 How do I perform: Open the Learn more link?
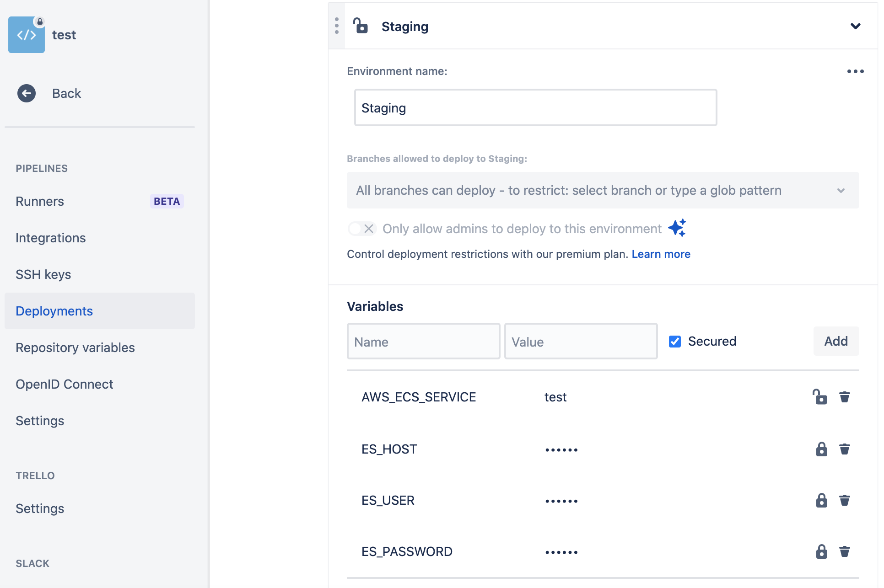pos(661,254)
